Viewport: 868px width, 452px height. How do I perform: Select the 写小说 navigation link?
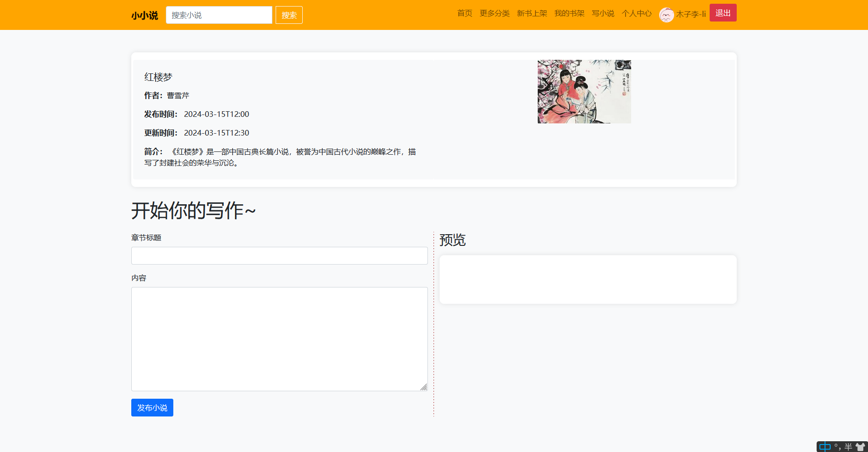click(603, 14)
